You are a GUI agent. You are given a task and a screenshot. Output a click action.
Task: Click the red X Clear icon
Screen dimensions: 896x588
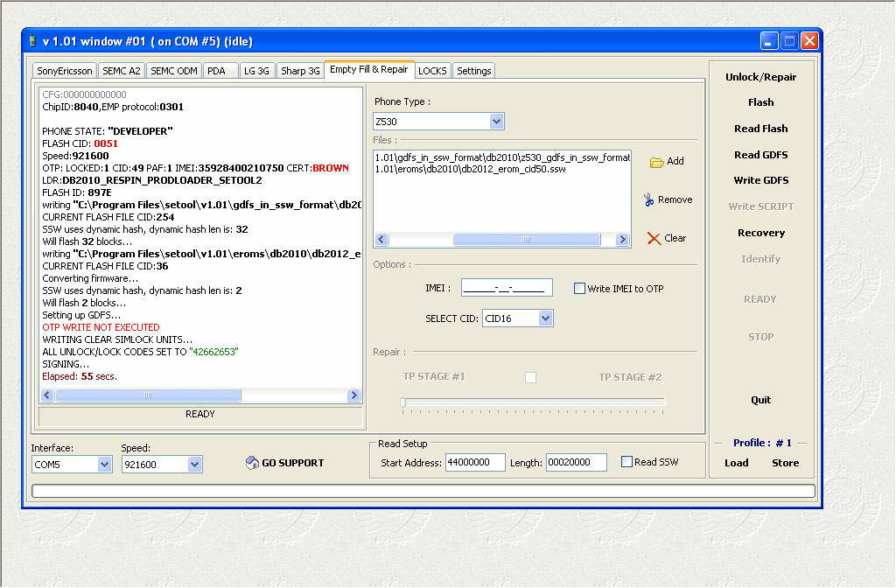654,238
